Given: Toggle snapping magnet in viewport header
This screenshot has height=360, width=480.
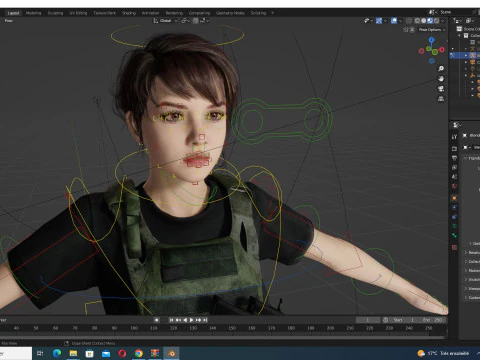Looking at the screenshot, I should tap(196, 21).
